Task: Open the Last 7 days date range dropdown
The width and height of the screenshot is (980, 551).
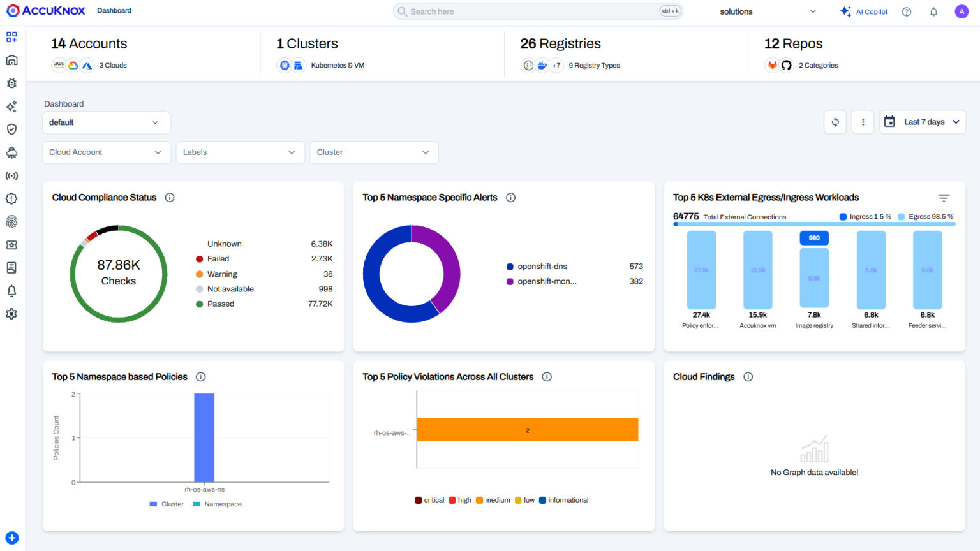Action: [923, 122]
